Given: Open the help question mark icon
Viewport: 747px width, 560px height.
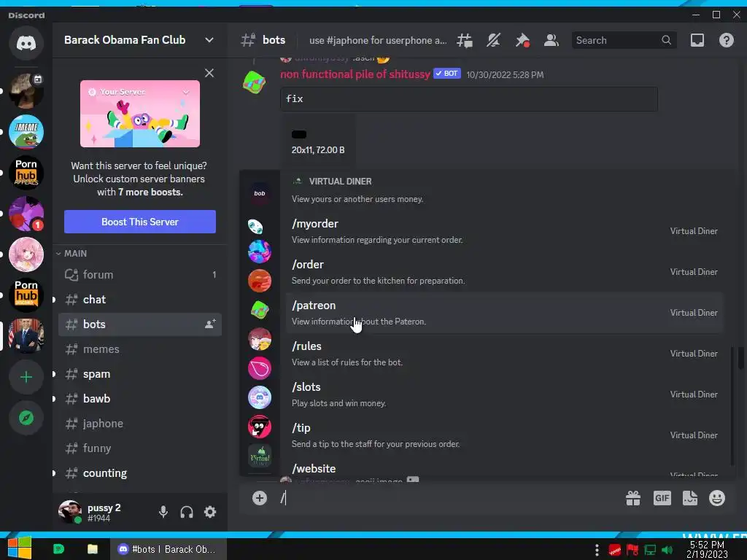Looking at the screenshot, I should pos(726,41).
